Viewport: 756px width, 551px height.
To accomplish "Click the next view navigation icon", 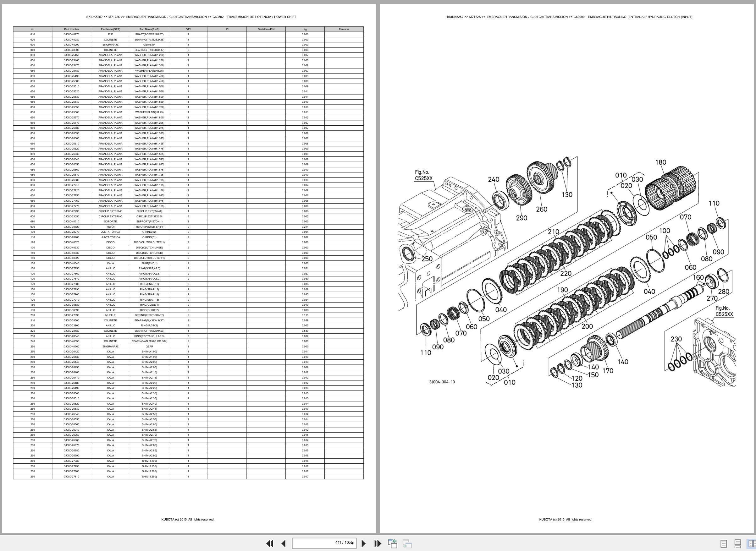I will coord(407,543).
